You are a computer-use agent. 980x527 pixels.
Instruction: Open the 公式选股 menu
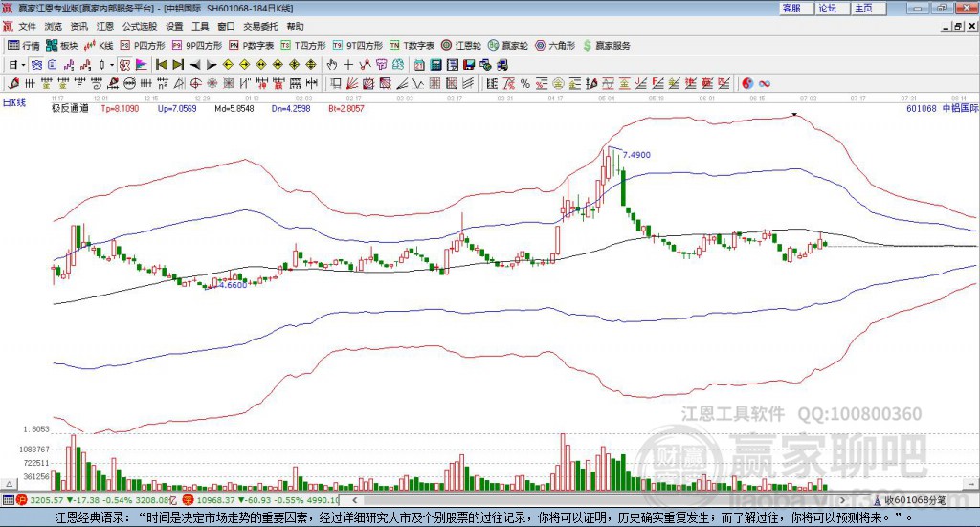click(x=140, y=26)
